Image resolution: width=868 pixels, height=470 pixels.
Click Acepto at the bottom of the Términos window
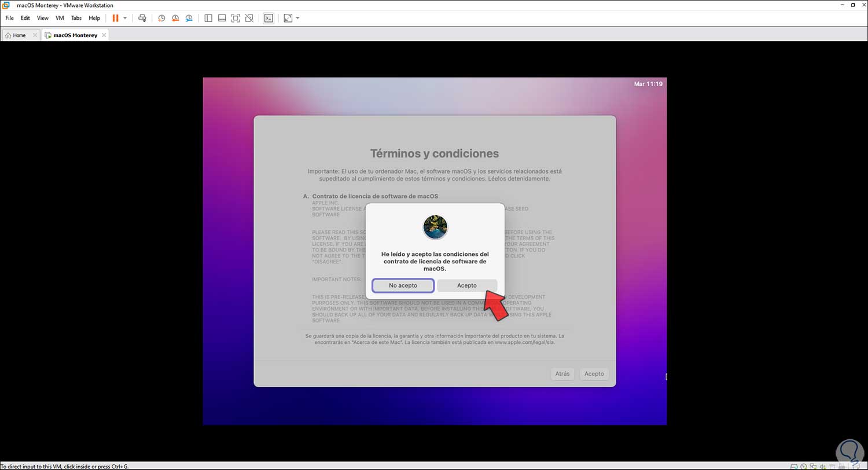(x=594, y=374)
